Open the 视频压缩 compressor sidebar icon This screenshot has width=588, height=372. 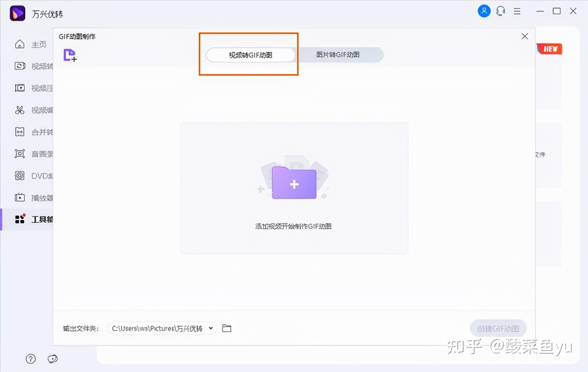click(x=20, y=88)
